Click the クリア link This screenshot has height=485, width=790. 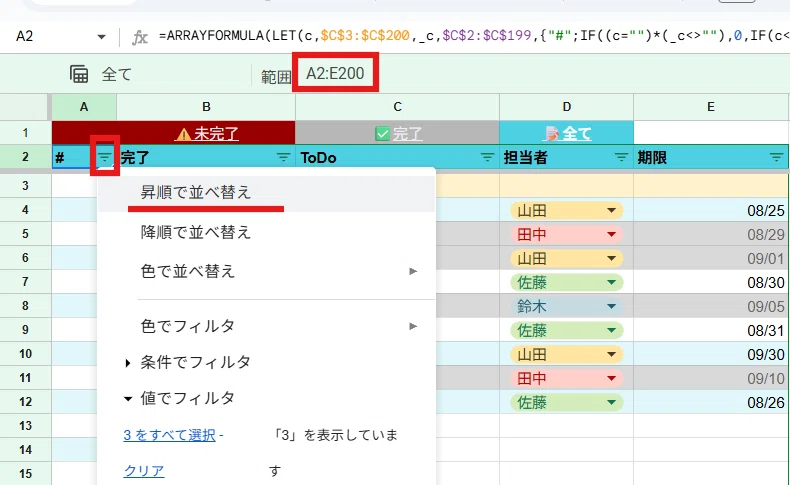(x=144, y=471)
